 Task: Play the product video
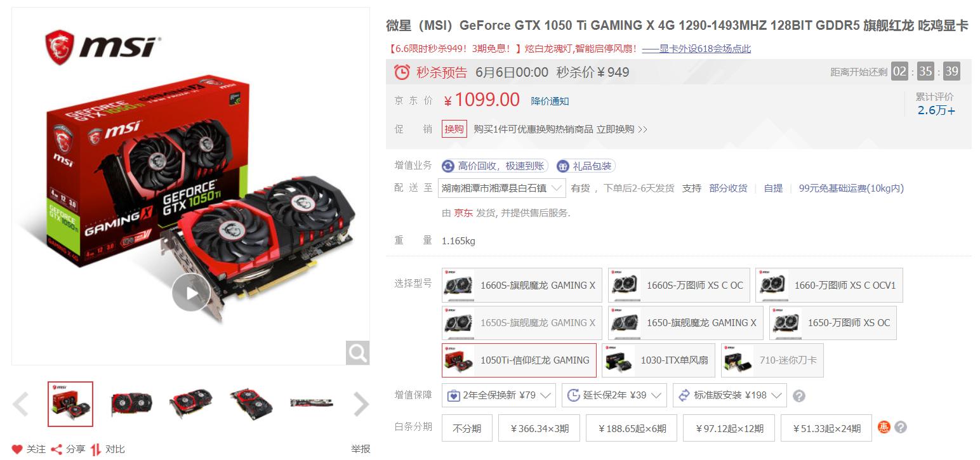191,292
